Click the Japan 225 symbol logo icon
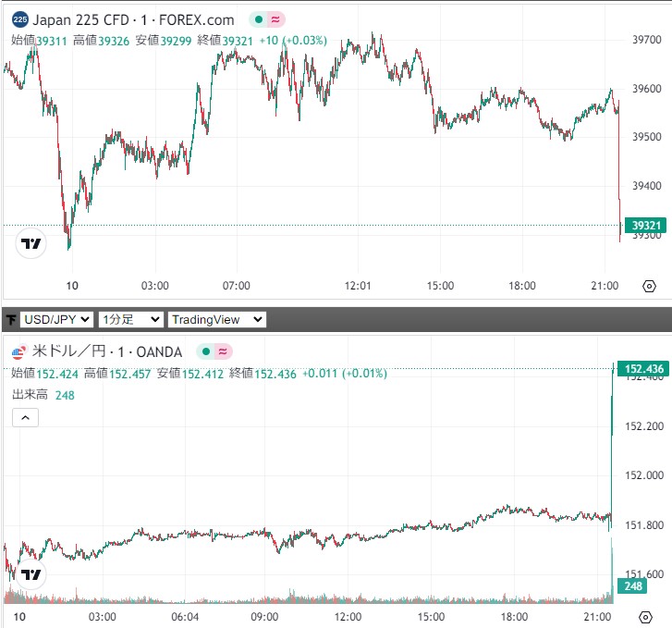Viewport: 672px width, 628px height. coord(20,19)
